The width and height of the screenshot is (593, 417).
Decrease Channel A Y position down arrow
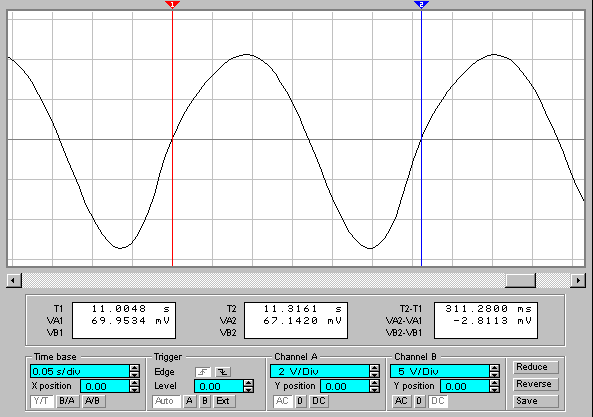374,389
